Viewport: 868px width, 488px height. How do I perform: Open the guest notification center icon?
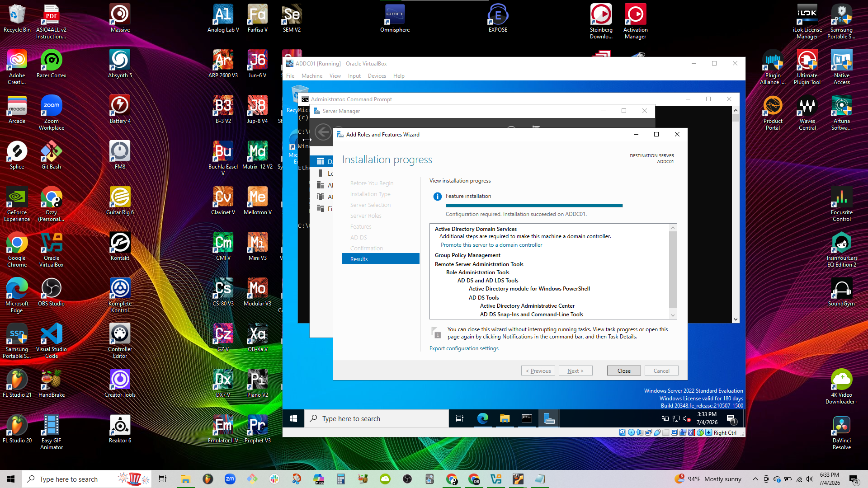coord(732,419)
